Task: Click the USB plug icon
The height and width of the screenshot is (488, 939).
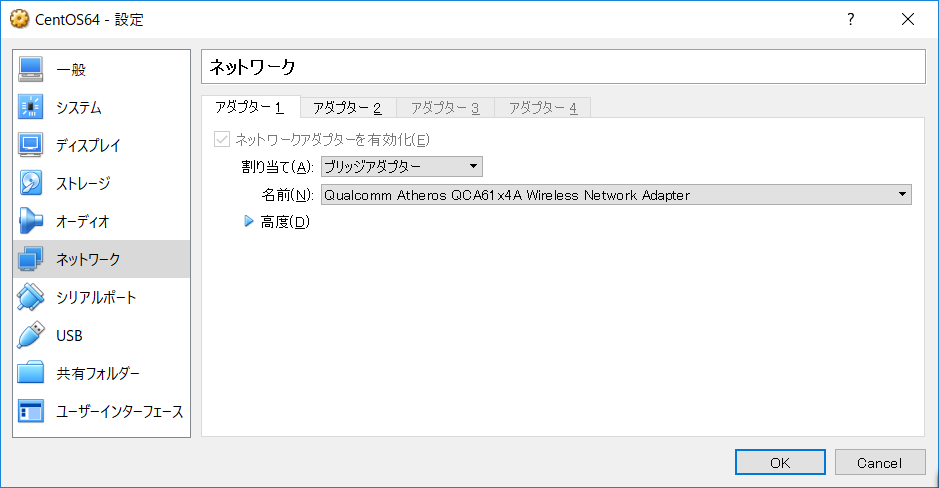Action: click(30, 335)
